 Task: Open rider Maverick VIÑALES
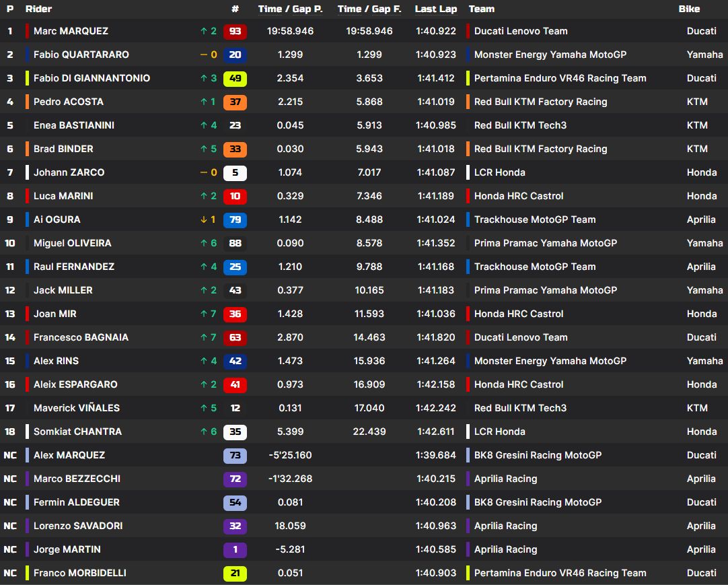77,408
